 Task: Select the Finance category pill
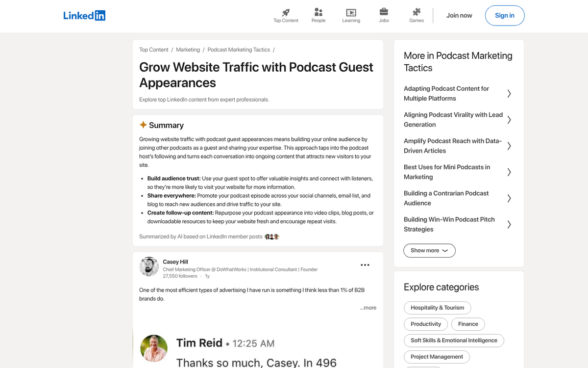tap(468, 324)
